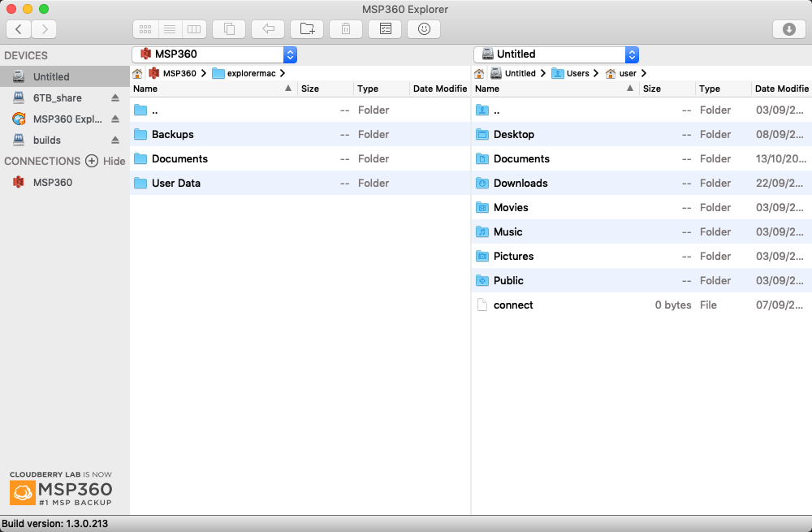Select the Untitled device in the sidebar

click(x=65, y=76)
